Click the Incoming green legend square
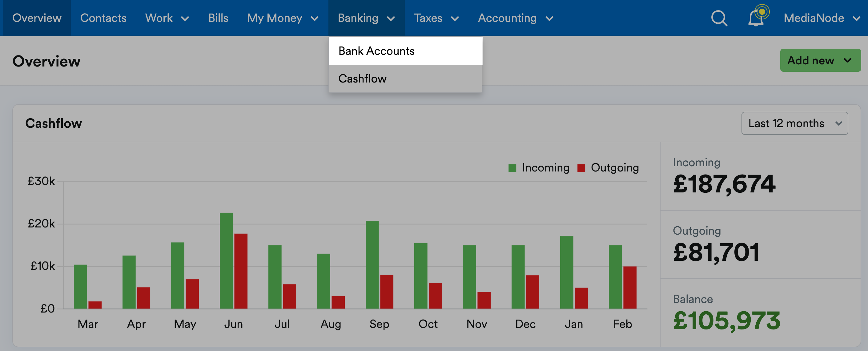This screenshot has width=868, height=351. 513,167
